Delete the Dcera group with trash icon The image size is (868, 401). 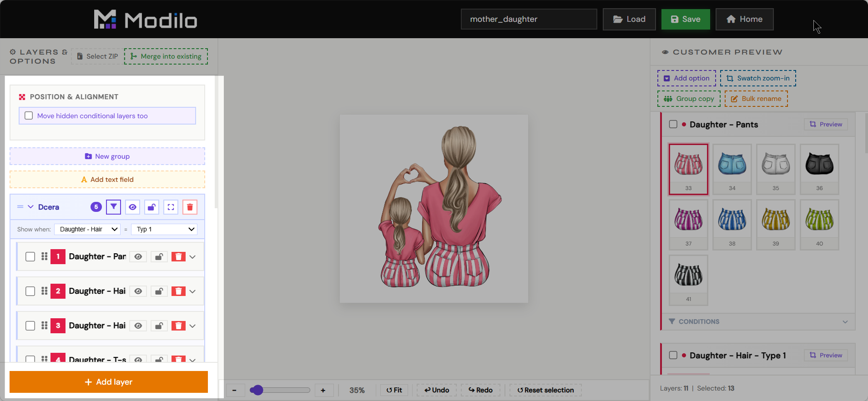pos(190,207)
